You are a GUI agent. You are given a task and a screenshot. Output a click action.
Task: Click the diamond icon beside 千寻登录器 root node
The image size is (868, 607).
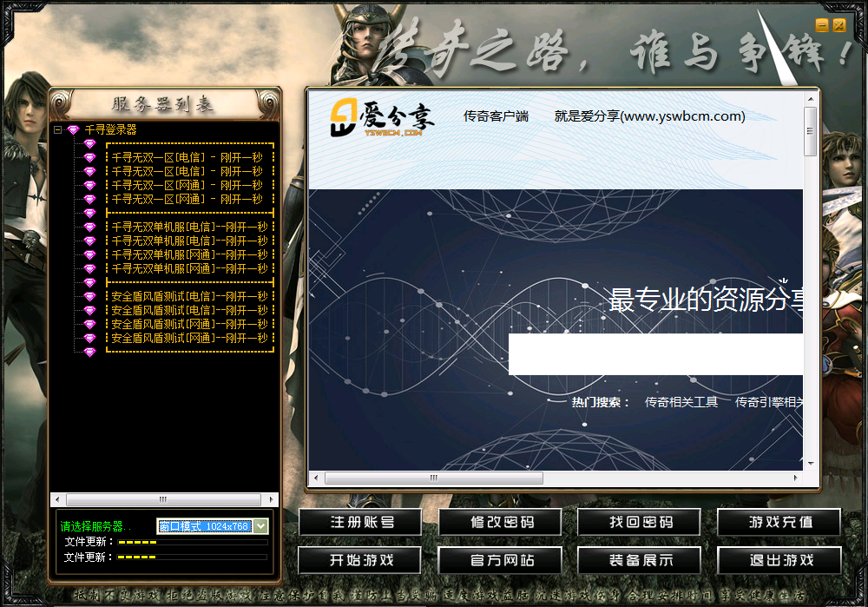pos(73,130)
